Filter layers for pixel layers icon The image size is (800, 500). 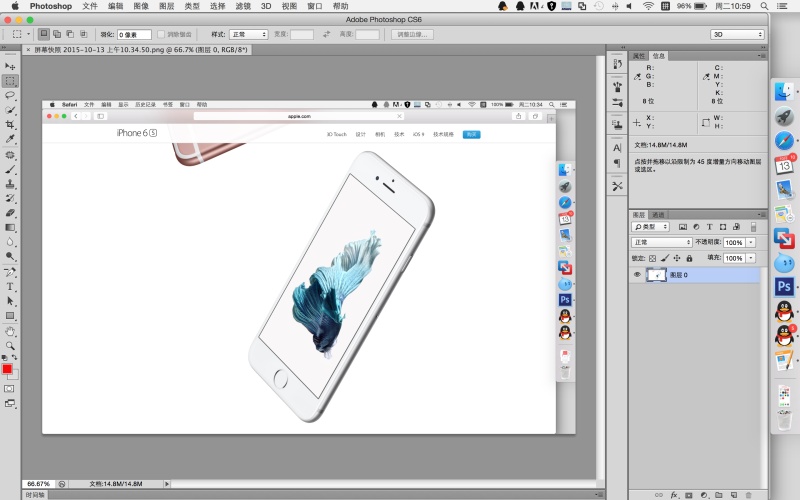coord(683,227)
